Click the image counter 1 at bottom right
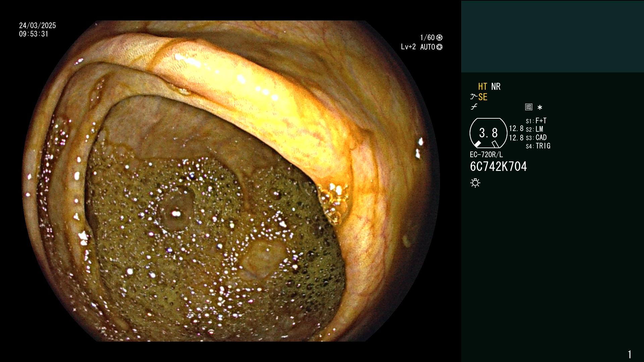Screen dimensions: 644x362 tap(630, 354)
